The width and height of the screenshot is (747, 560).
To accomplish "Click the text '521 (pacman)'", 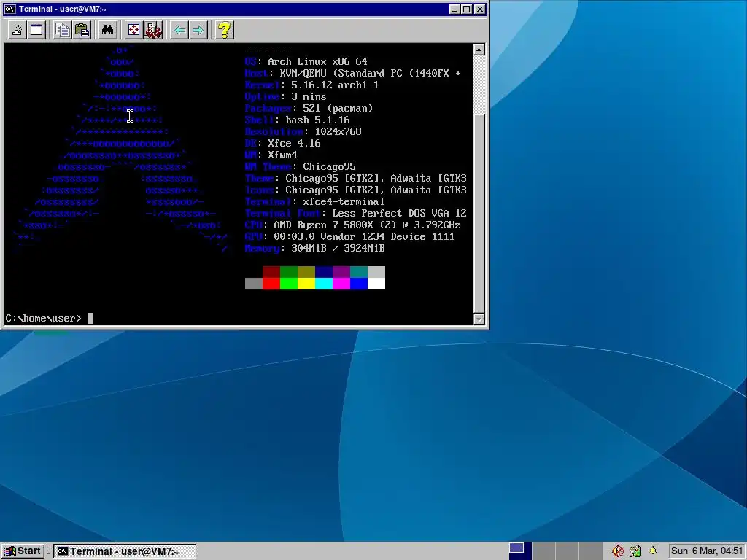I will pyautogui.click(x=338, y=108).
